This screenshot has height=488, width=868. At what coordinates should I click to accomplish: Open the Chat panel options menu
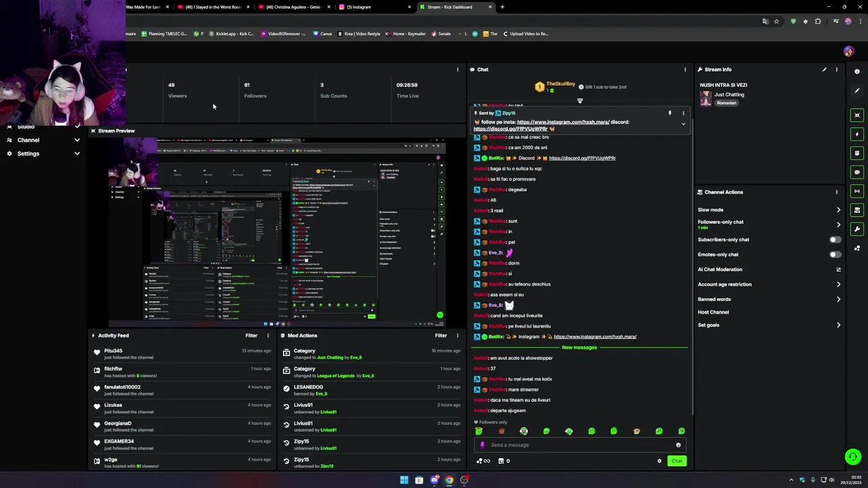[x=685, y=69]
